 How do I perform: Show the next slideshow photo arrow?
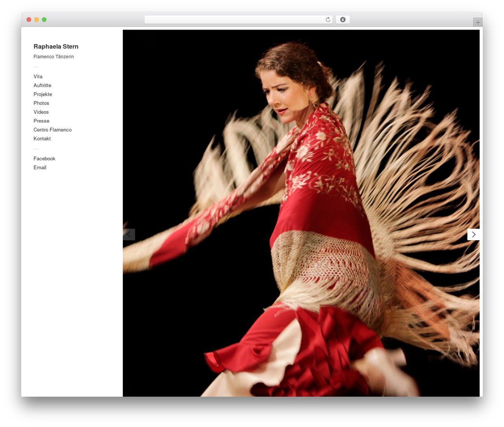[x=473, y=234]
